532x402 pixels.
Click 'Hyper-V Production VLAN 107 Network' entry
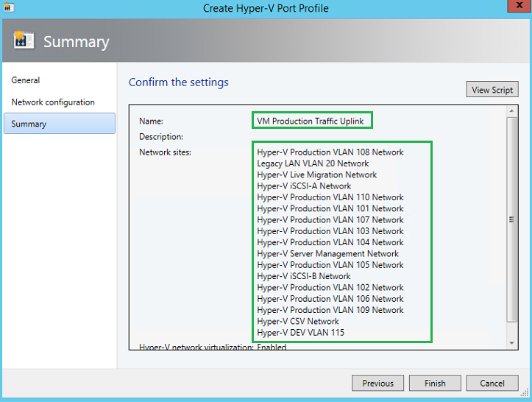(x=330, y=219)
